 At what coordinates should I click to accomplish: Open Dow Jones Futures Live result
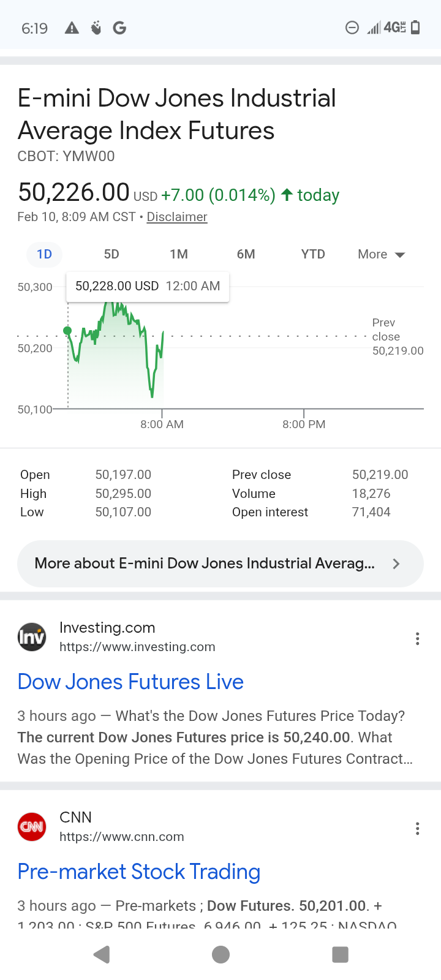tap(130, 682)
